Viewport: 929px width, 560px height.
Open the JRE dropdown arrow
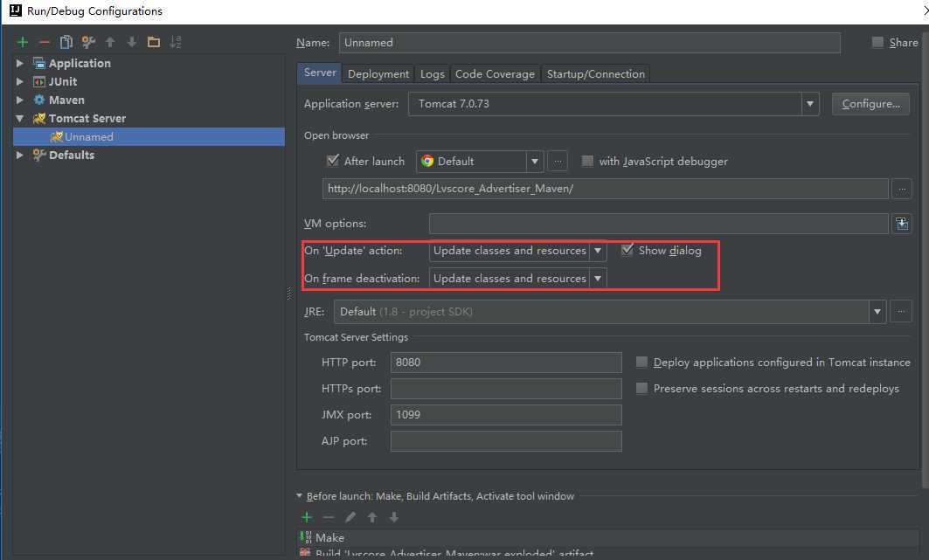pos(877,311)
